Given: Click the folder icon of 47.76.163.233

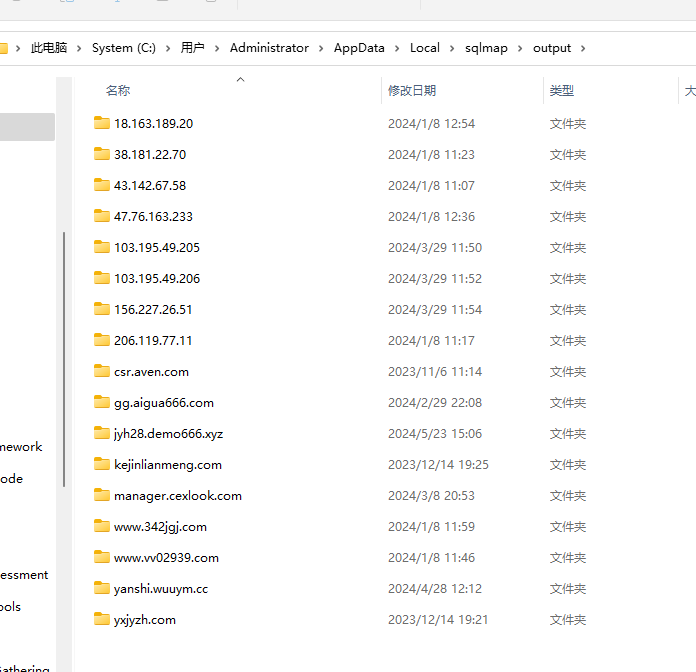Looking at the screenshot, I should (x=102, y=216).
